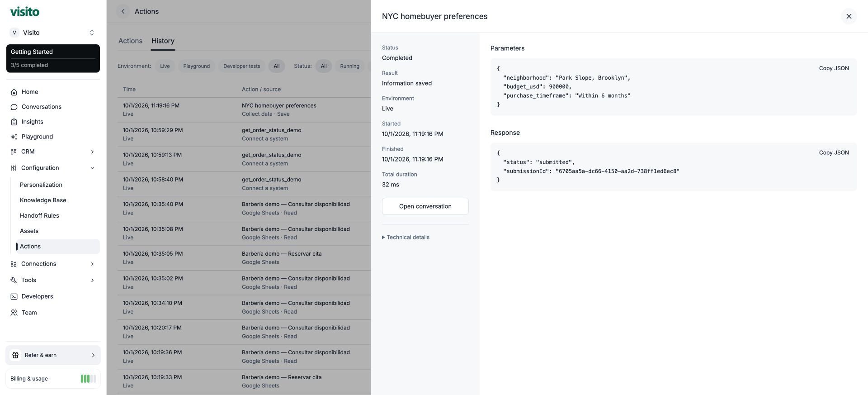The image size is (868, 395).
Task: Switch to the History tab
Action: coord(163,41)
